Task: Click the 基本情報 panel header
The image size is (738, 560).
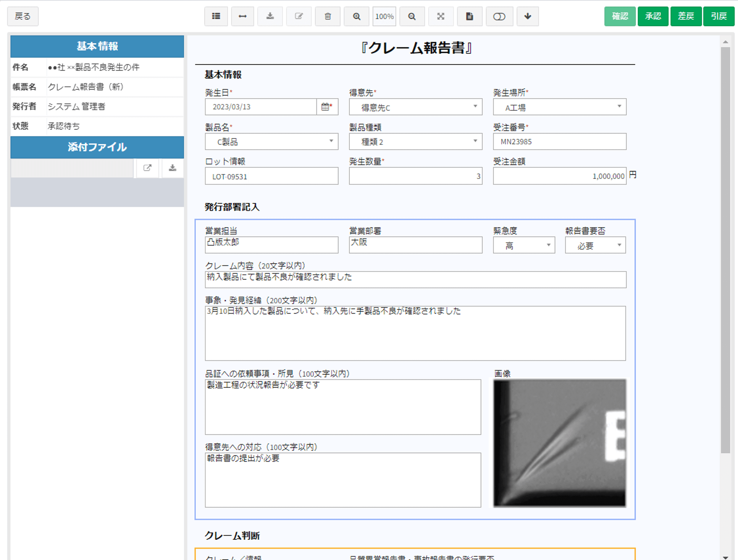Action: [97, 46]
